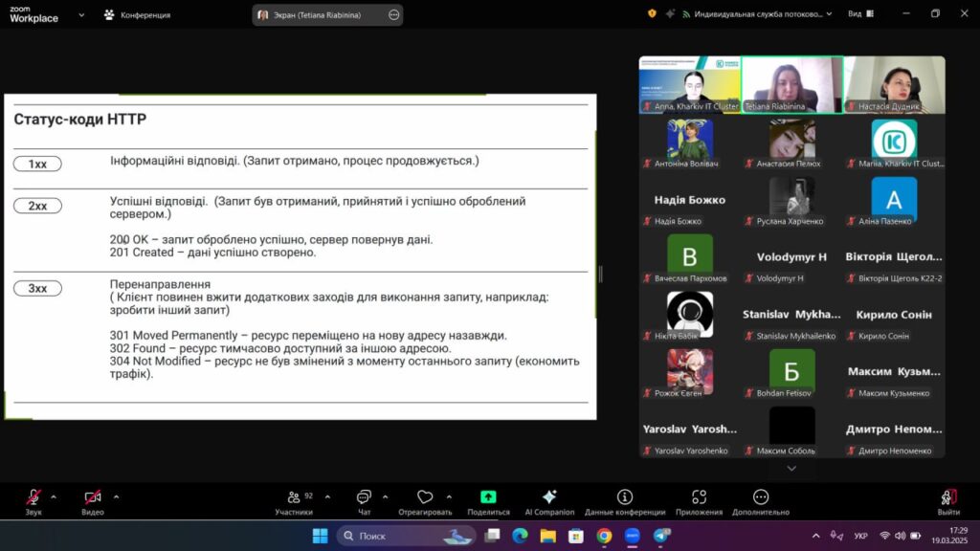The image size is (980, 551).
Task: Click the AI sparkle icon in top bar
Action: click(x=670, y=13)
